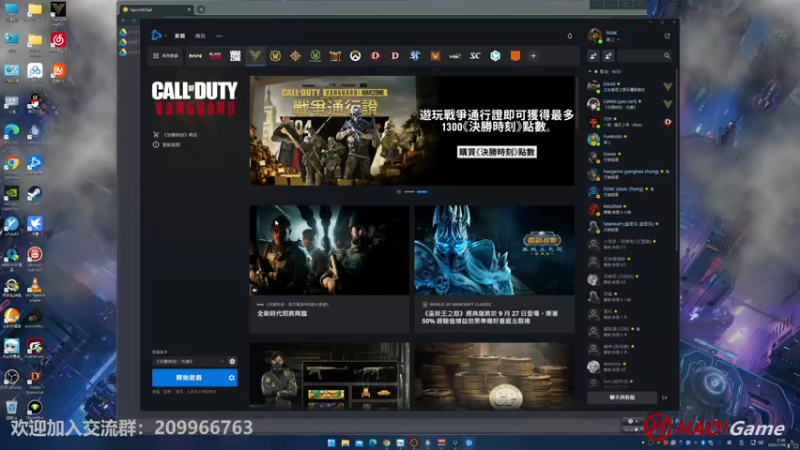Switch to the Shop tab
This screenshot has height=450, width=800.
tap(200, 36)
